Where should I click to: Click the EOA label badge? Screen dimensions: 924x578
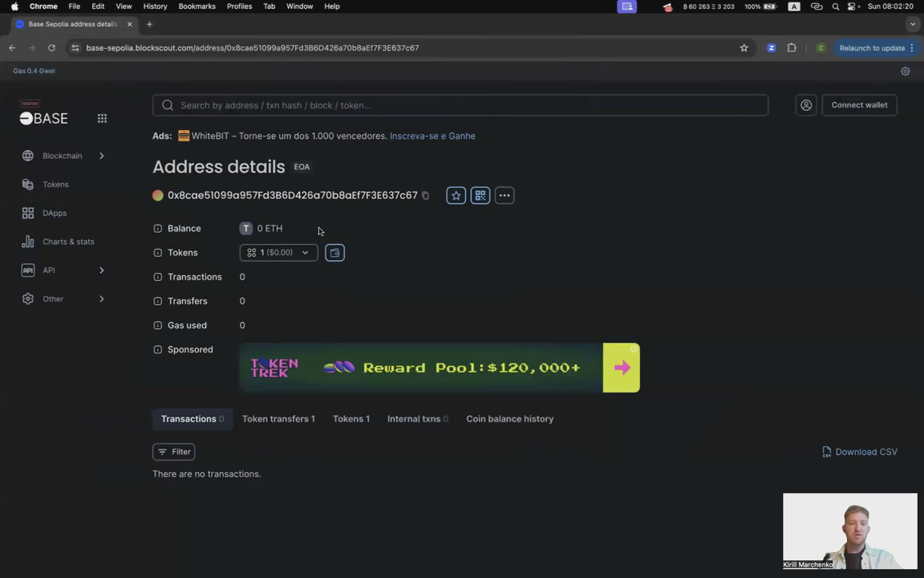(x=302, y=167)
